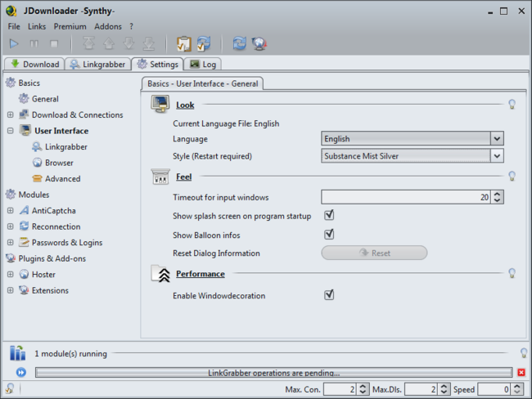Adjust the Speed spinner arrows
The width and height of the screenshot is (532, 399).
point(517,389)
